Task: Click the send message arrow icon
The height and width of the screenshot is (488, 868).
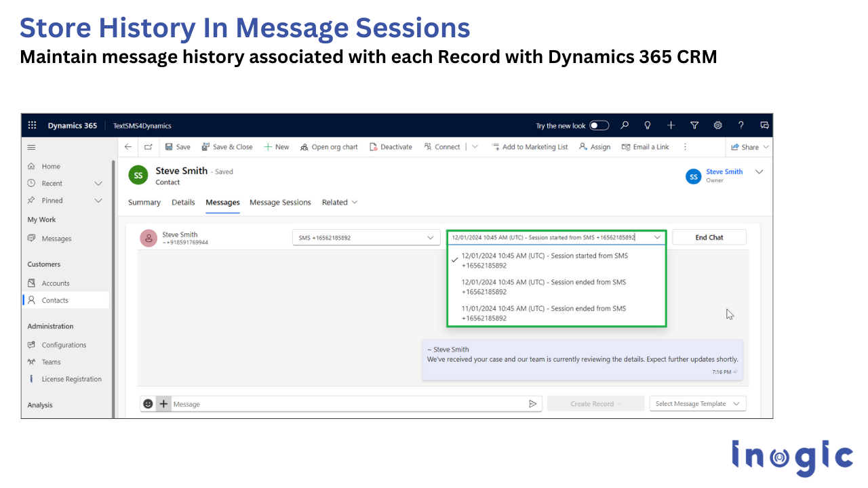Action: [533, 403]
